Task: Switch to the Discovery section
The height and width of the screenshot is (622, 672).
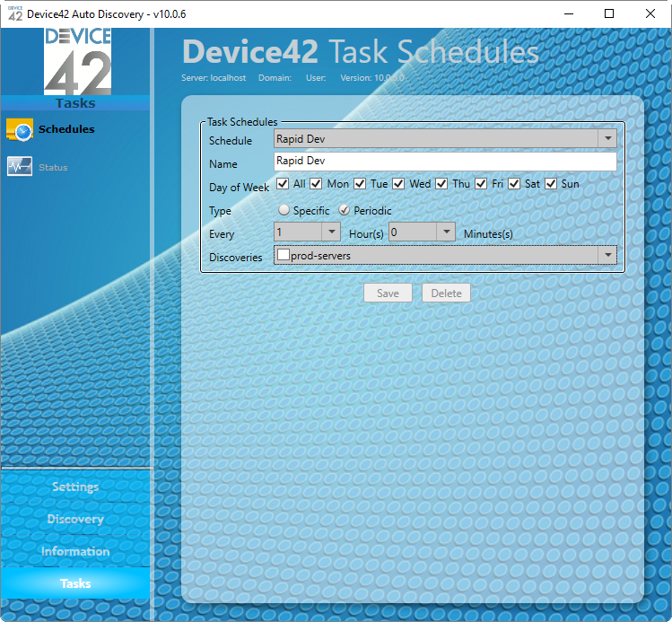Action: point(75,519)
